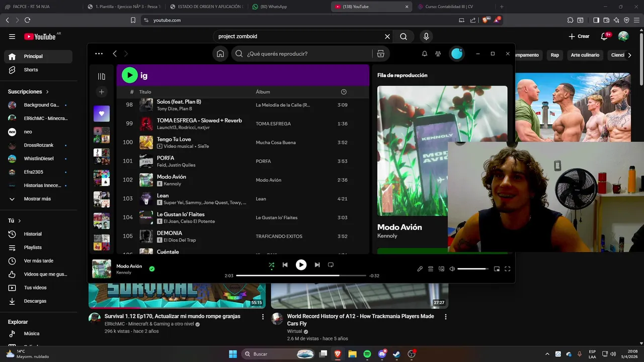Seek within the song progress bar
The height and width of the screenshot is (362, 644).
pyautogui.click(x=301, y=276)
